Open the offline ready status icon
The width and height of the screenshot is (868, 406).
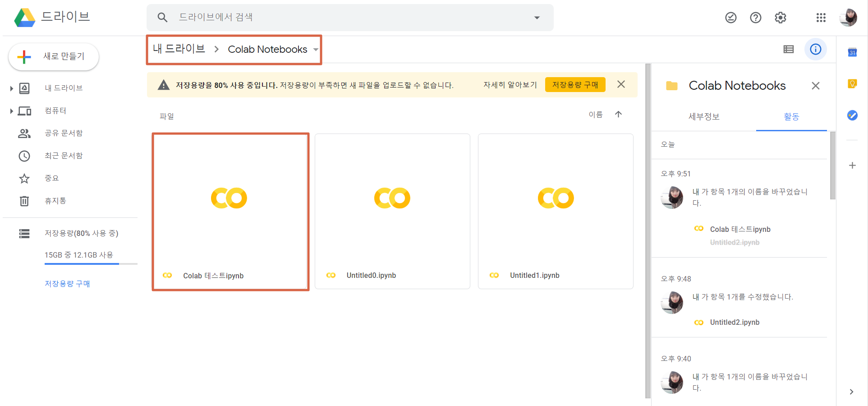[731, 18]
